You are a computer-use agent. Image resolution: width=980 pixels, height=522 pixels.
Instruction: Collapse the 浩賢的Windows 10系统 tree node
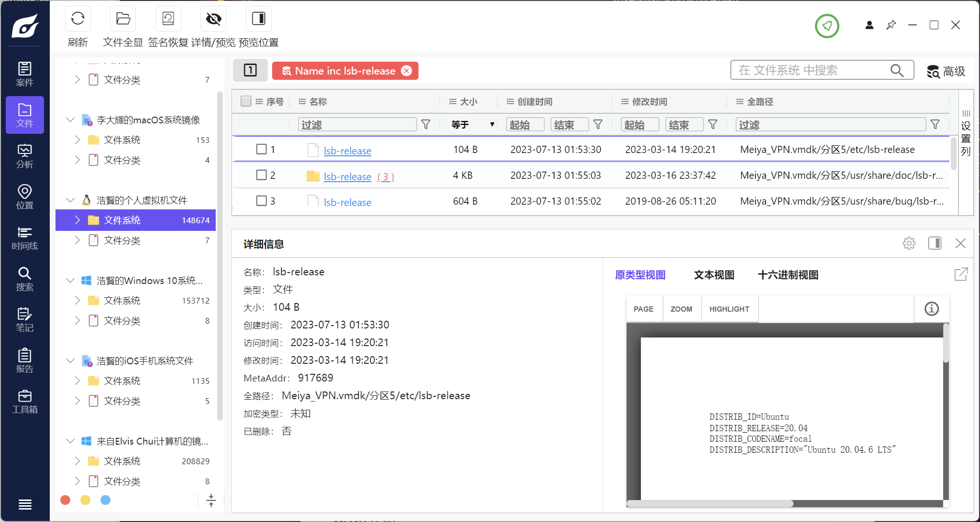coord(70,280)
